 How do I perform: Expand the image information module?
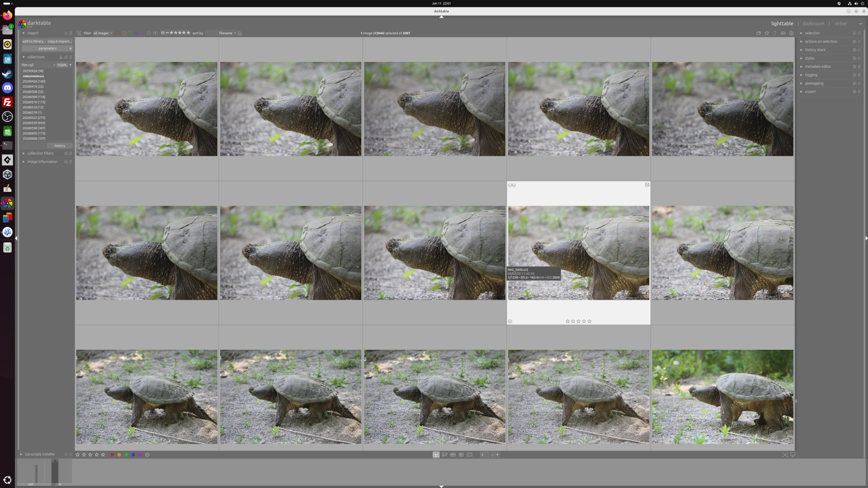pyautogui.click(x=24, y=162)
